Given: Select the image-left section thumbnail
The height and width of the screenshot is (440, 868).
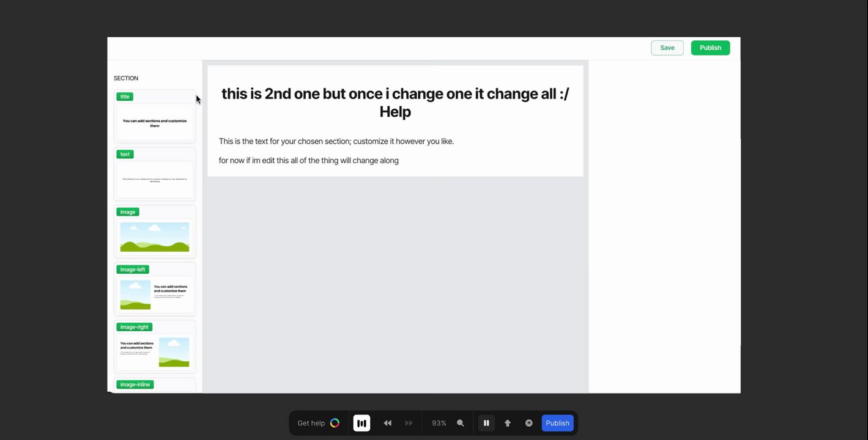Looking at the screenshot, I should pos(155,288).
